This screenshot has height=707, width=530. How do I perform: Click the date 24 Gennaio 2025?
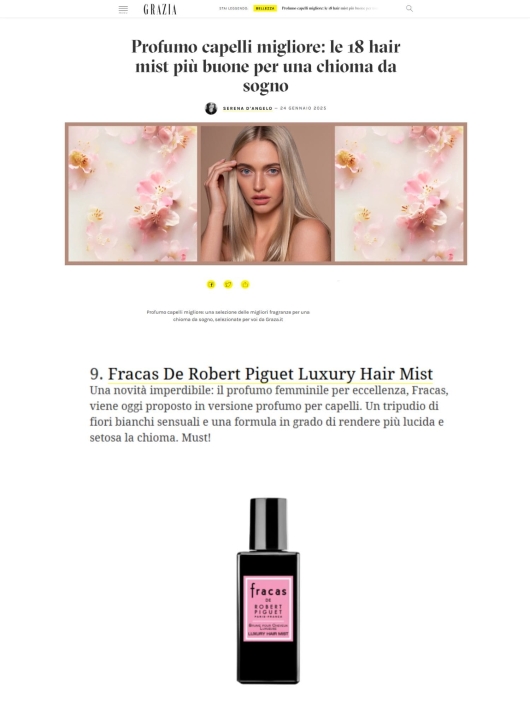[303, 108]
